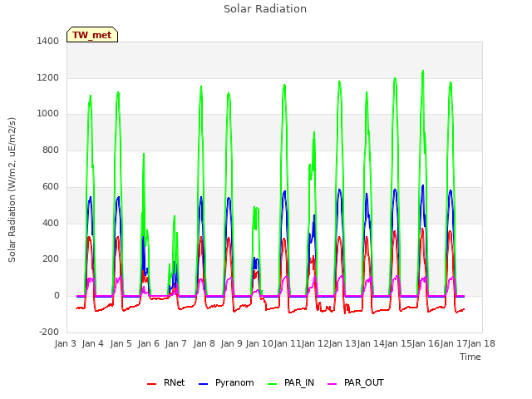Click the red RNet legend swatch

[x=151, y=384]
